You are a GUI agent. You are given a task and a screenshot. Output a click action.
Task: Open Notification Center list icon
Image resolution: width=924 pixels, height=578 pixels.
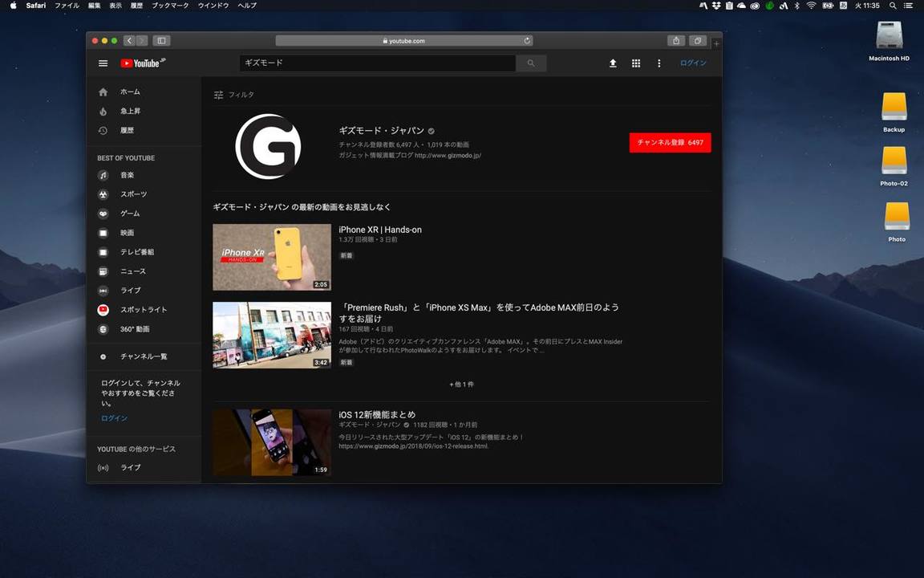(x=908, y=6)
